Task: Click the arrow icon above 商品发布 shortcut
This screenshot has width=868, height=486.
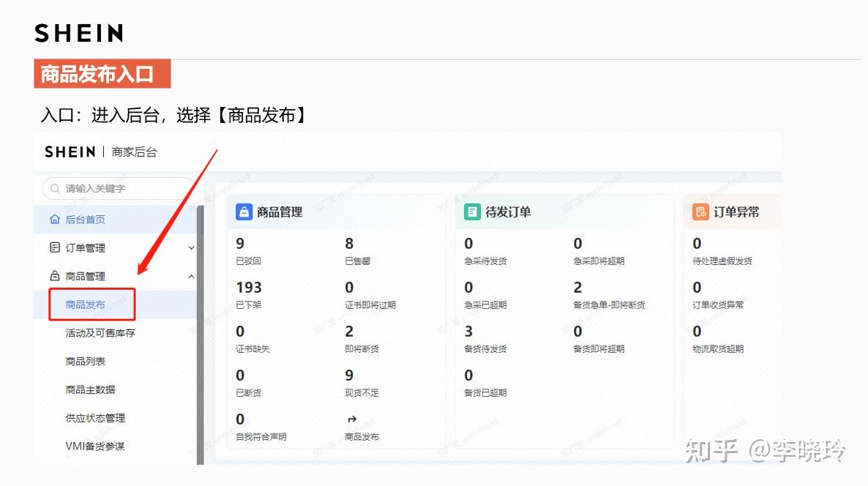Action: click(x=352, y=418)
